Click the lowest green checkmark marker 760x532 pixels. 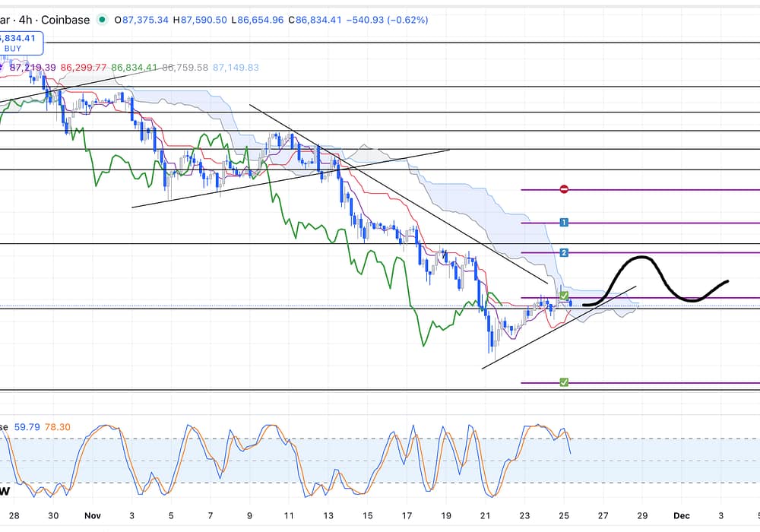[564, 382]
